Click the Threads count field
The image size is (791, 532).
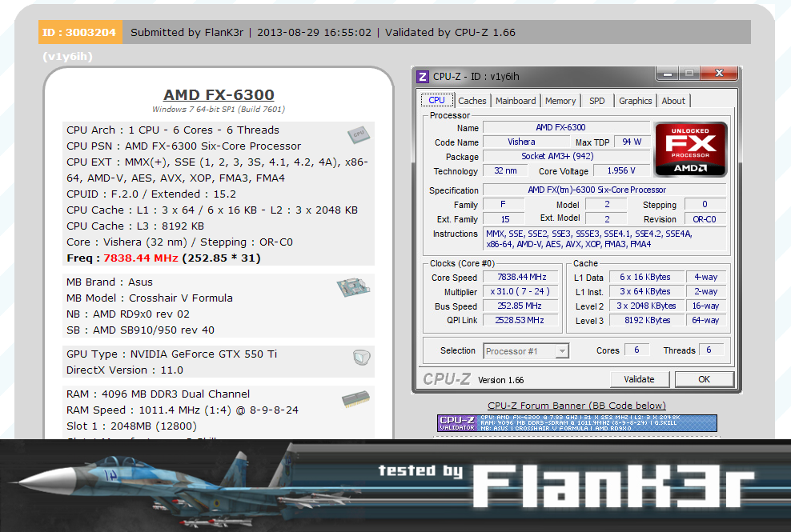tap(709, 350)
